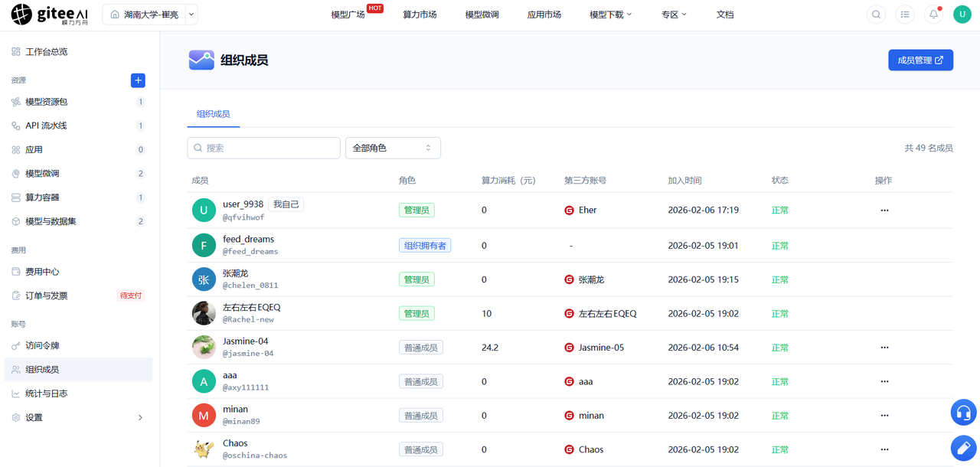This screenshot has width=980, height=467.
Task: Click join time 2026-02-06 10:54
Action: (704, 348)
